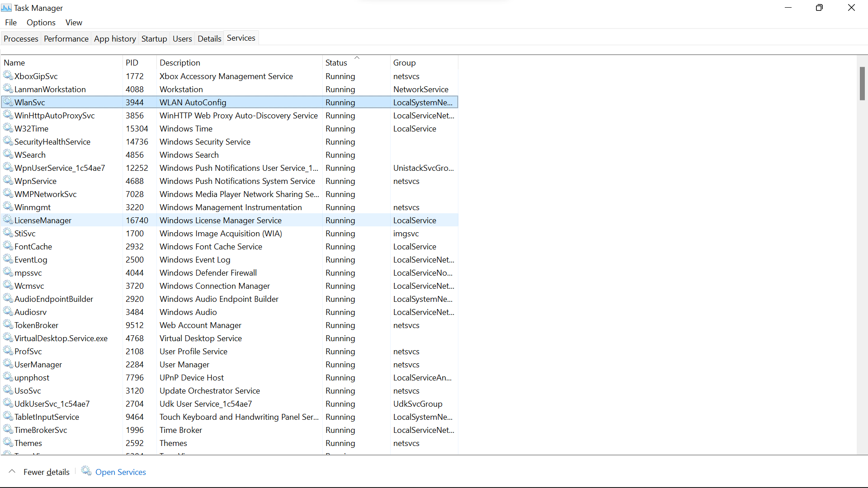
Task: Switch to the Performance tab
Action: pos(66,38)
